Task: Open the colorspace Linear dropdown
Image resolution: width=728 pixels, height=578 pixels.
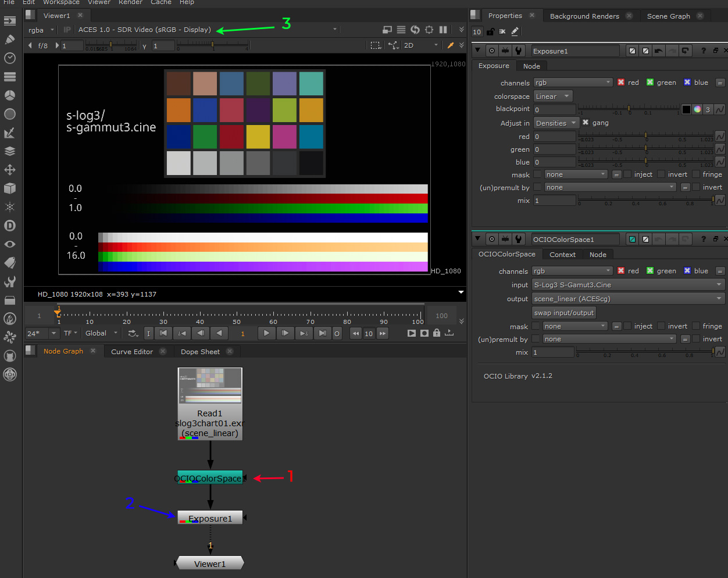Action: pyautogui.click(x=554, y=97)
